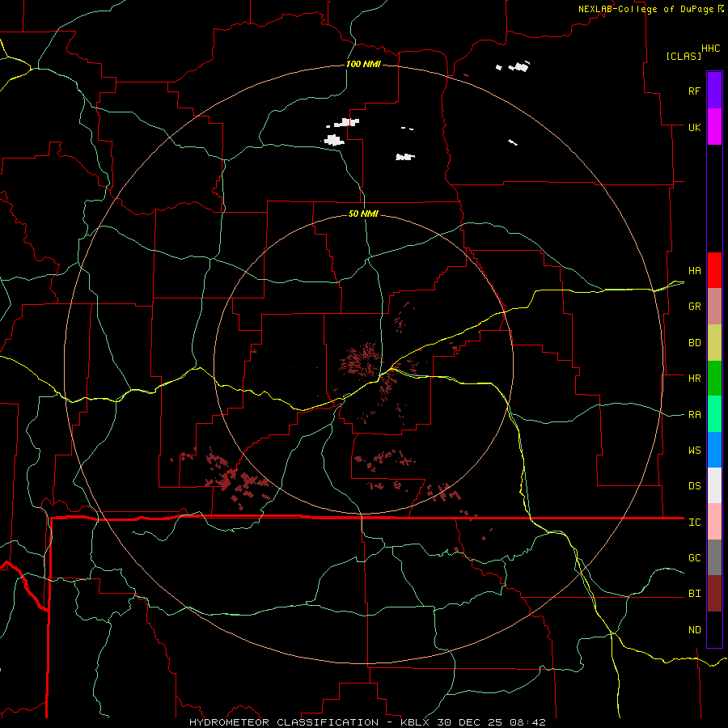Screen dimensions: 728x728
Task: Click the "ND" legend label
Action: click(x=694, y=630)
